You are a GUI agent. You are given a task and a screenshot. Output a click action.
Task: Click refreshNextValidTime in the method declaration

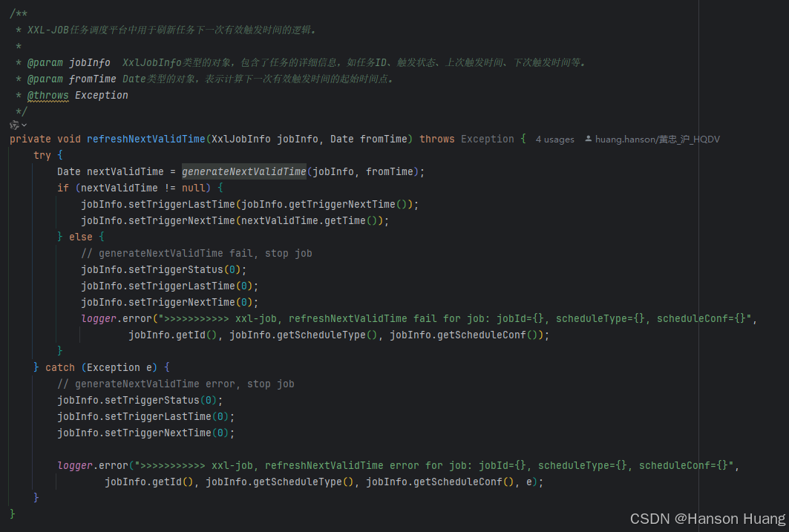[x=146, y=139]
